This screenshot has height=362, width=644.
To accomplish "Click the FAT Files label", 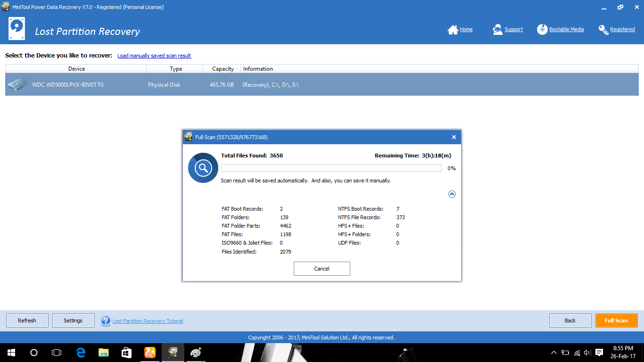I will pyautogui.click(x=232, y=234).
